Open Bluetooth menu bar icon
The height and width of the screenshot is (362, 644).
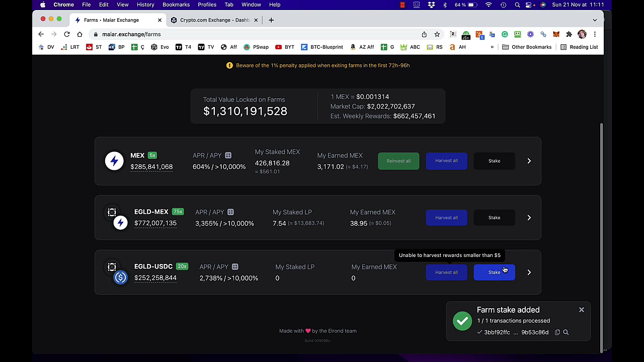click(445, 5)
